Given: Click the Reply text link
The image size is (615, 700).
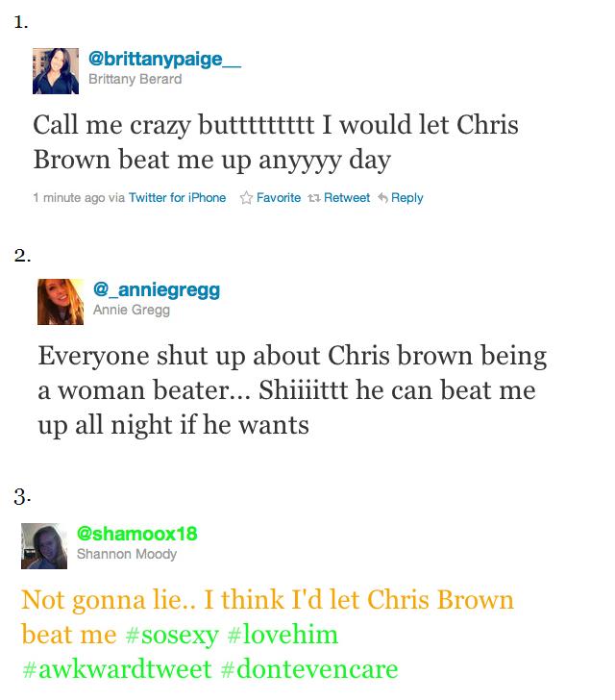Looking at the screenshot, I should coord(407,198).
